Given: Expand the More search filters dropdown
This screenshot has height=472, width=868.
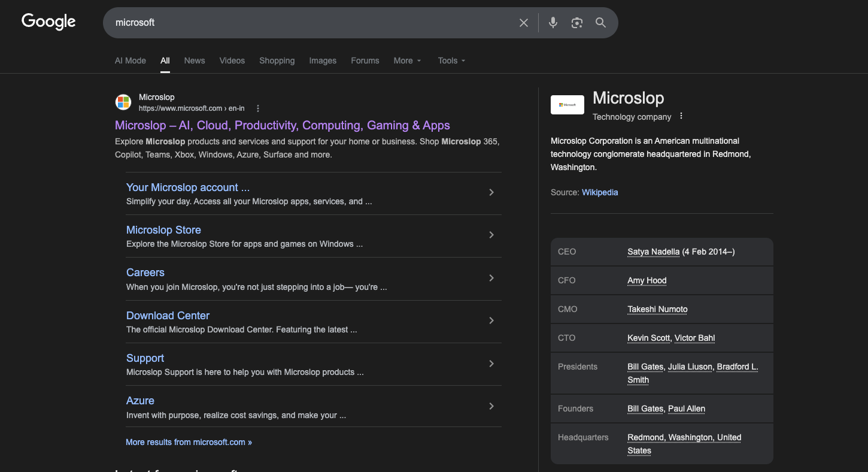Looking at the screenshot, I should pos(407,60).
